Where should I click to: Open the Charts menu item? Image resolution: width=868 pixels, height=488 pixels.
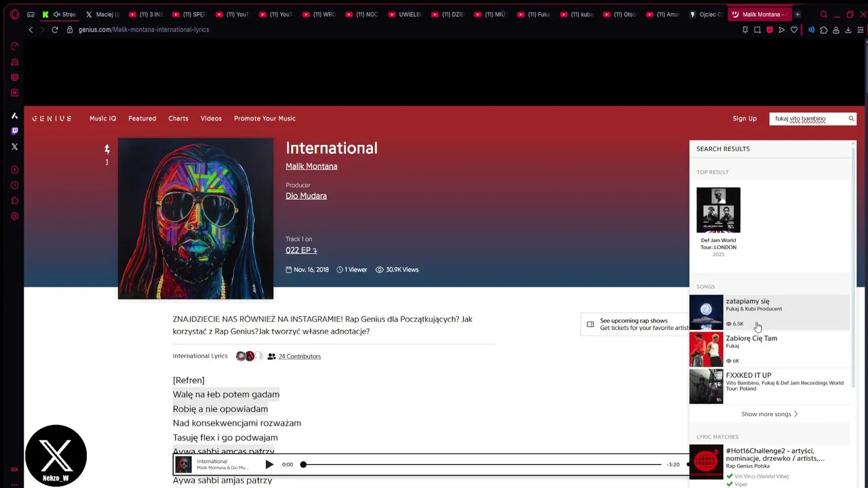(178, 119)
